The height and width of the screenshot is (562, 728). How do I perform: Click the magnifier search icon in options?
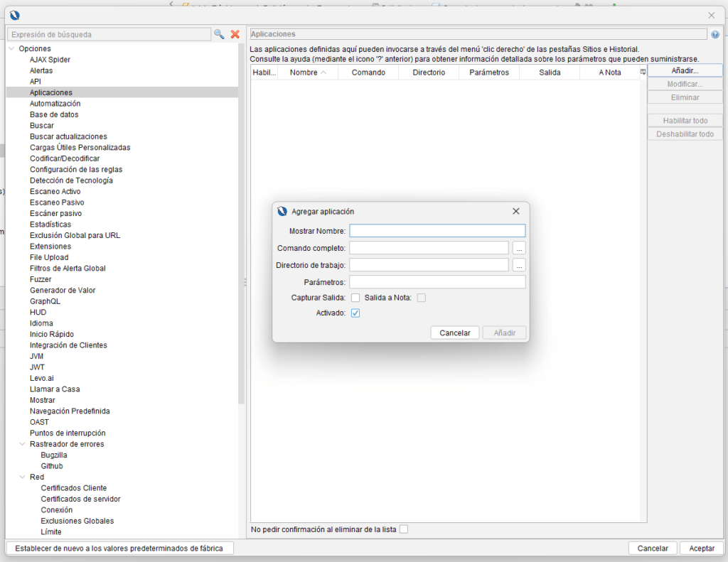click(219, 34)
